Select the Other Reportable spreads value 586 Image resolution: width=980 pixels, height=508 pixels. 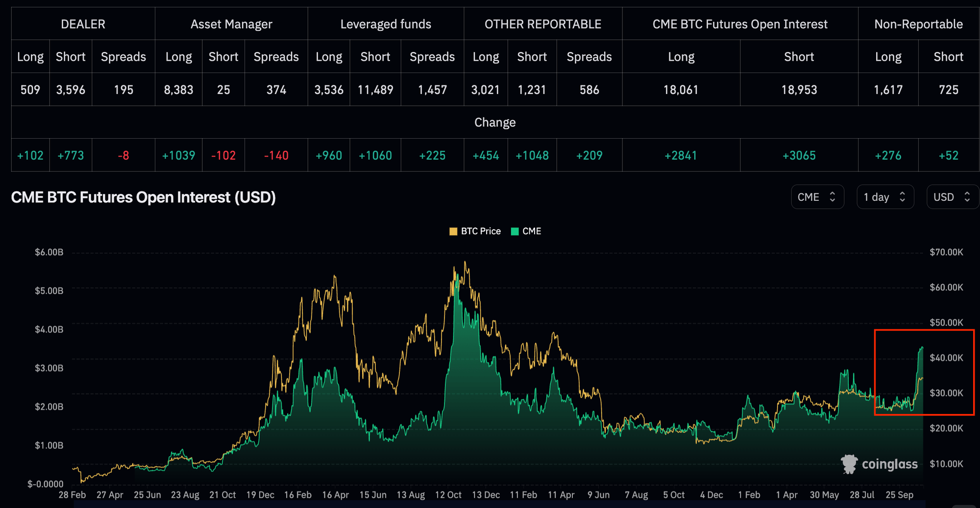point(589,90)
